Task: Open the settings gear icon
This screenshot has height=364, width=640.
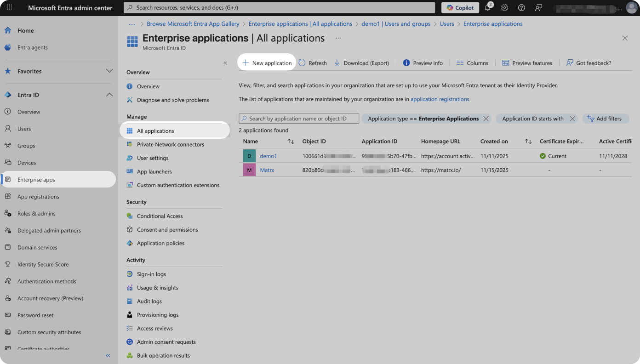Action: pos(504,8)
